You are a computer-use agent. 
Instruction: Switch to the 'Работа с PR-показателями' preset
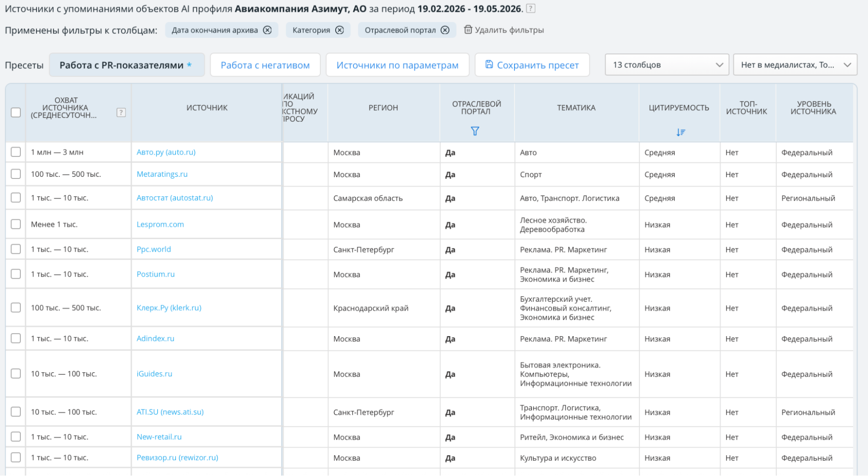click(x=127, y=65)
